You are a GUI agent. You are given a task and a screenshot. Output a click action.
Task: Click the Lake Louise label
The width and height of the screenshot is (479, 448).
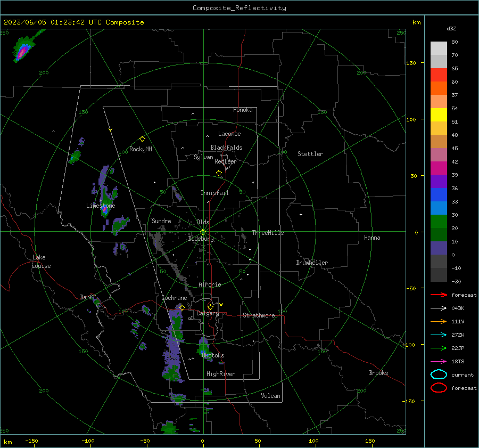(41, 262)
